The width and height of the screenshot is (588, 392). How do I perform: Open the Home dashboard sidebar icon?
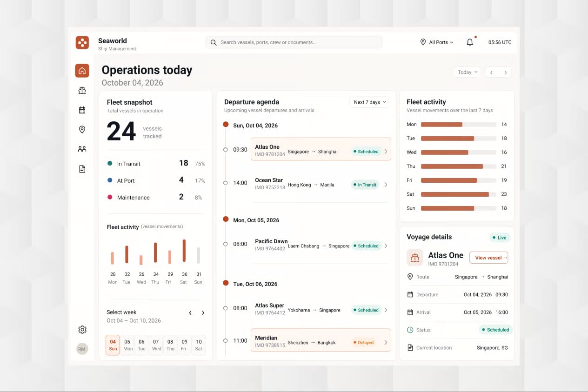82,71
